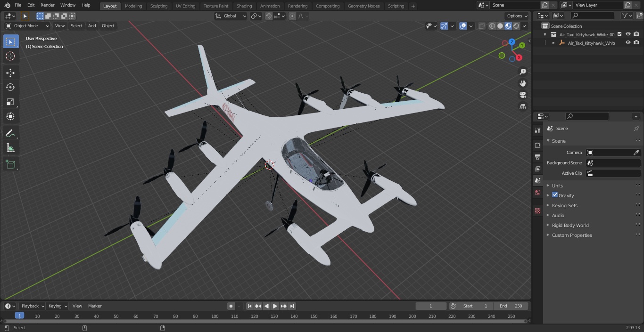Select the Move tool
The width and height of the screenshot is (644, 332).
pyautogui.click(x=10, y=73)
